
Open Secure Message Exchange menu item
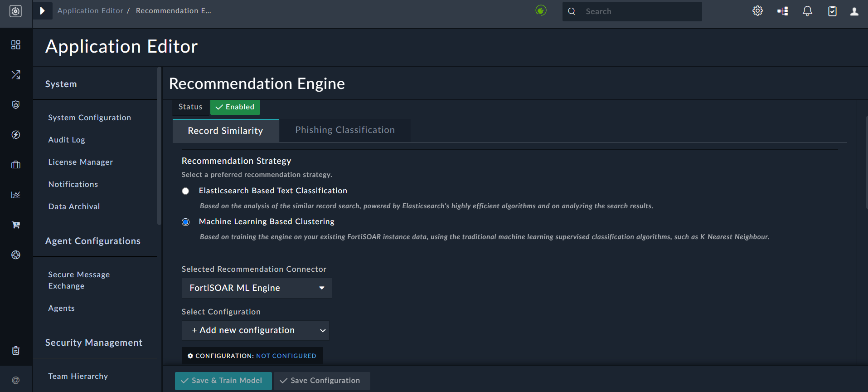[x=79, y=280]
